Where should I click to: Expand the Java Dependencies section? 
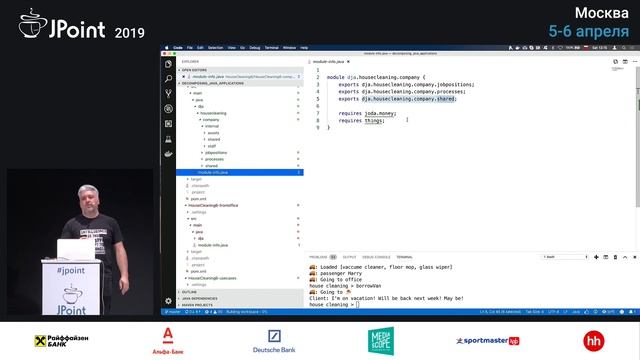coord(240,298)
